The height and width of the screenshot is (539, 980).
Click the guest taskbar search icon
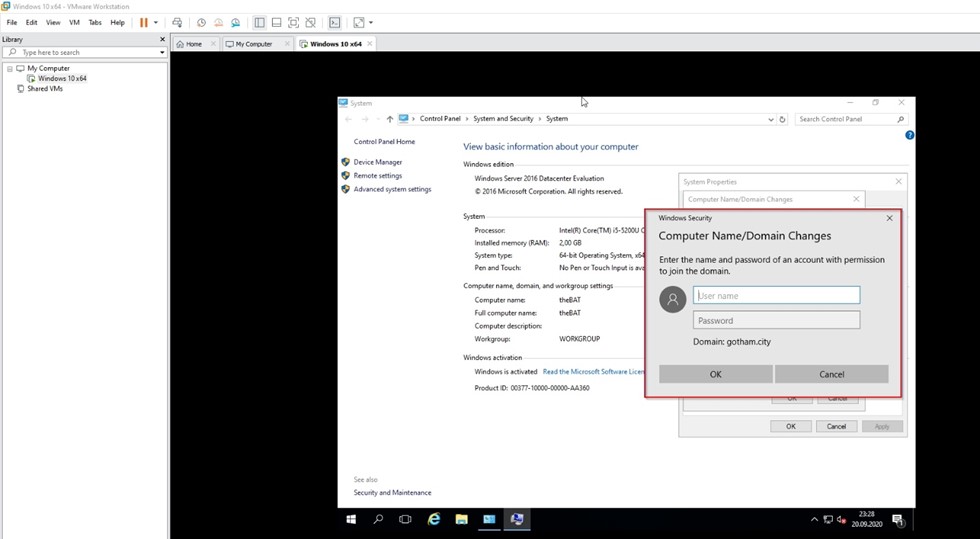click(378, 520)
